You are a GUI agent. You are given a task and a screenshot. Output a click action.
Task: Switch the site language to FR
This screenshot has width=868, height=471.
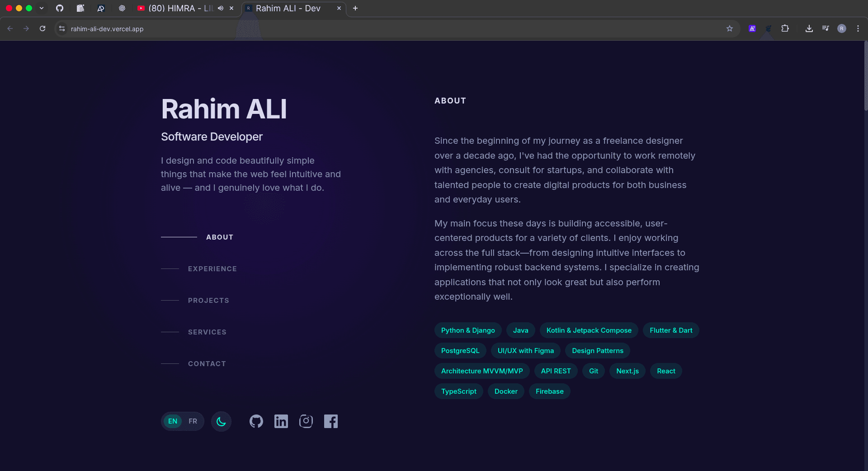(193, 421)
